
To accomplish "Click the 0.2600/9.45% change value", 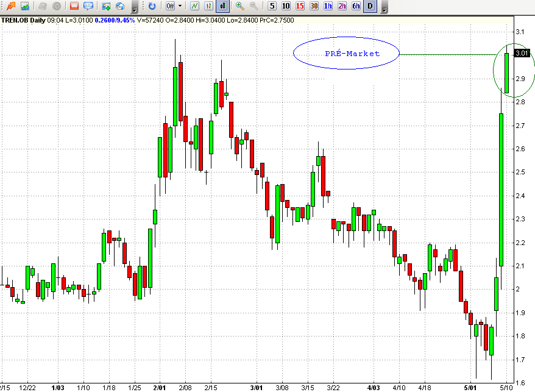I will (x=115, y=20).
